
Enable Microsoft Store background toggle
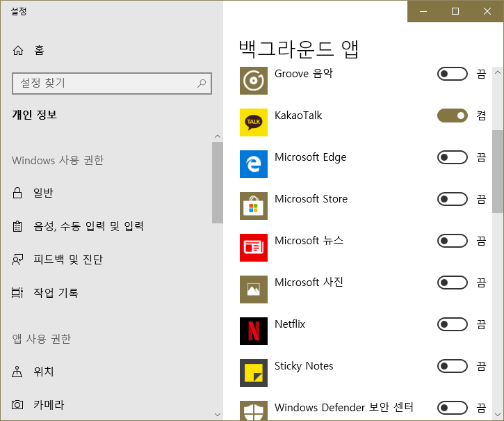[x=453, y=199]
